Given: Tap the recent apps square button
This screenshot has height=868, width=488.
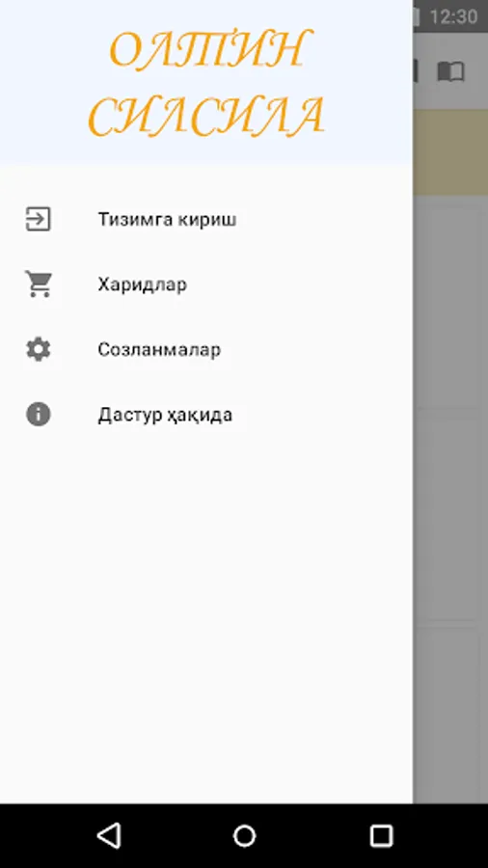Looking at the screenshot, I should [x=381, y=835].
